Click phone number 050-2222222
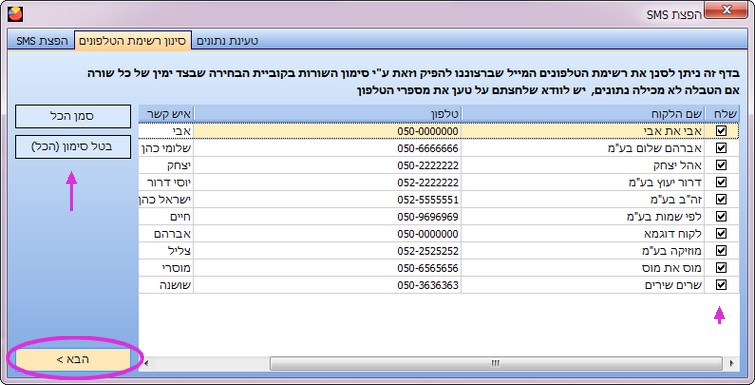The height and width of the screenshot is (385, 755). pyautogui.click(x=428, y=166)
